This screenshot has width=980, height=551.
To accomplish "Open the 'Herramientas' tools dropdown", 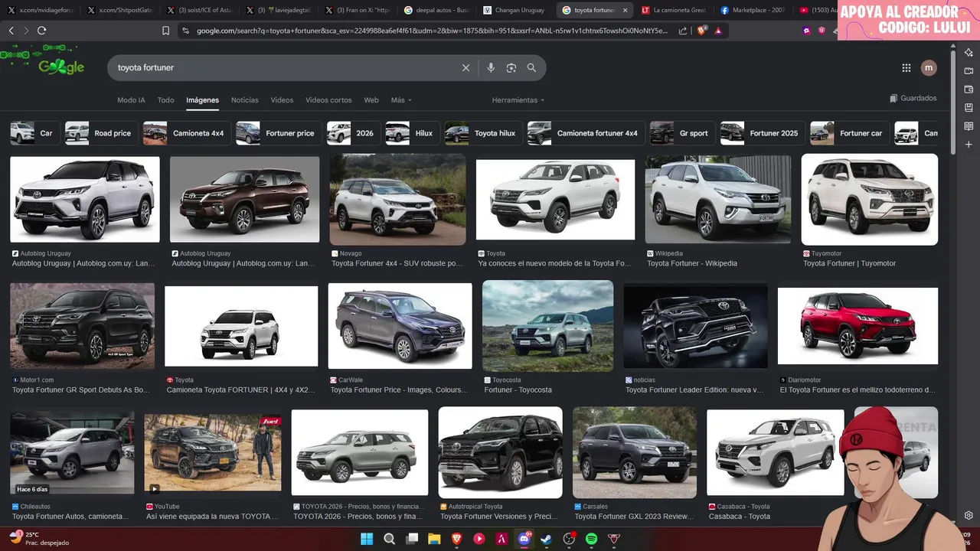I will (x=518, y=100).
